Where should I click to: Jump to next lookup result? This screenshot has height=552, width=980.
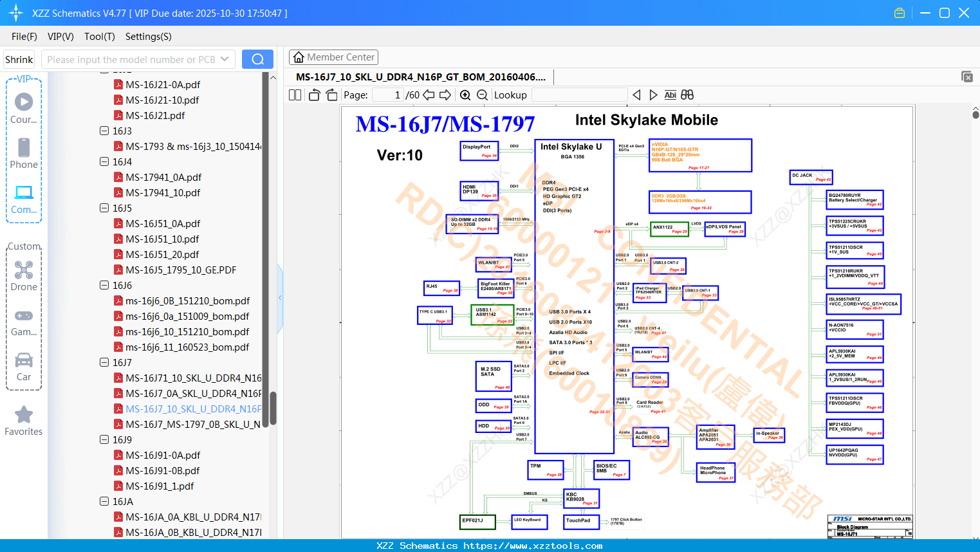click(653, 95)
